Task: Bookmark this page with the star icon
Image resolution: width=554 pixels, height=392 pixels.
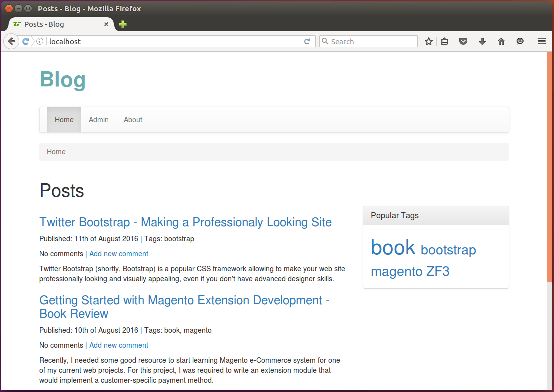Action: (x=428, y=42)
